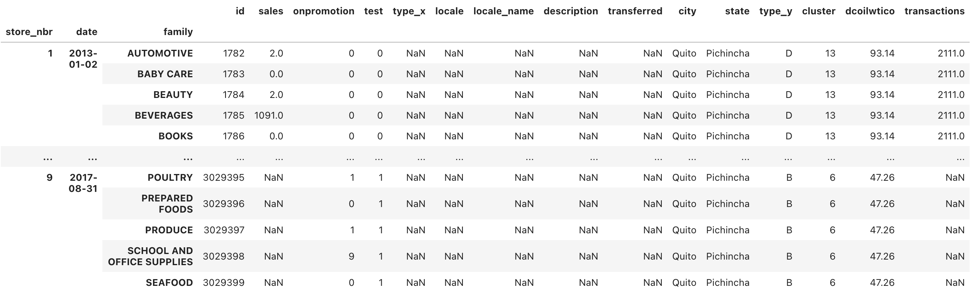Image resolution: width=980 pixels, height=297 pixels.
Task: Click the dcoilwtico column header
Action: tap(870, 11)
